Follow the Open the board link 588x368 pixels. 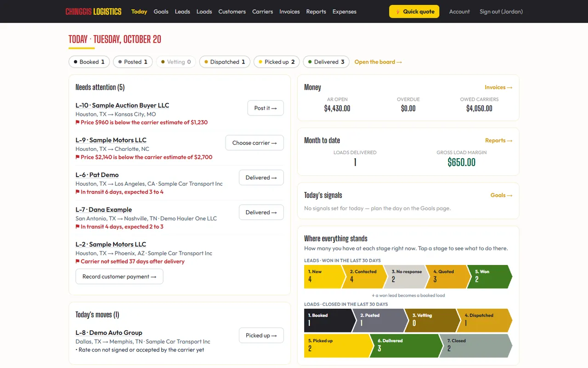378,62
